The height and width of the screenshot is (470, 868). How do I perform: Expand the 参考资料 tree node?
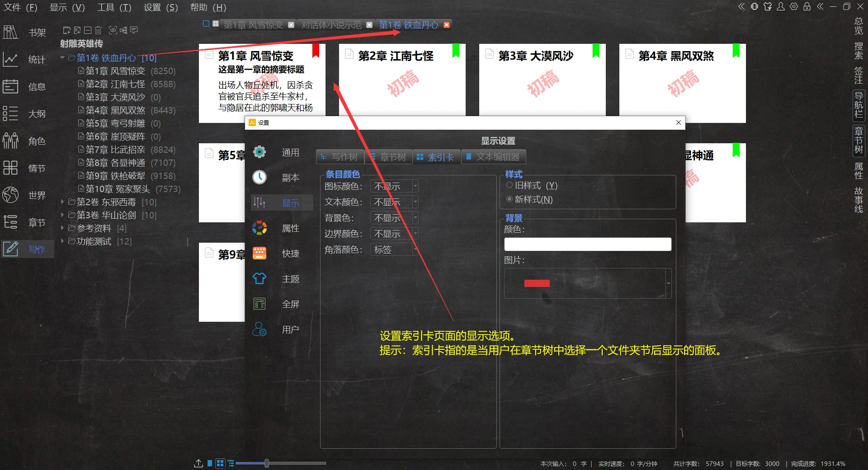pos(62,228)
